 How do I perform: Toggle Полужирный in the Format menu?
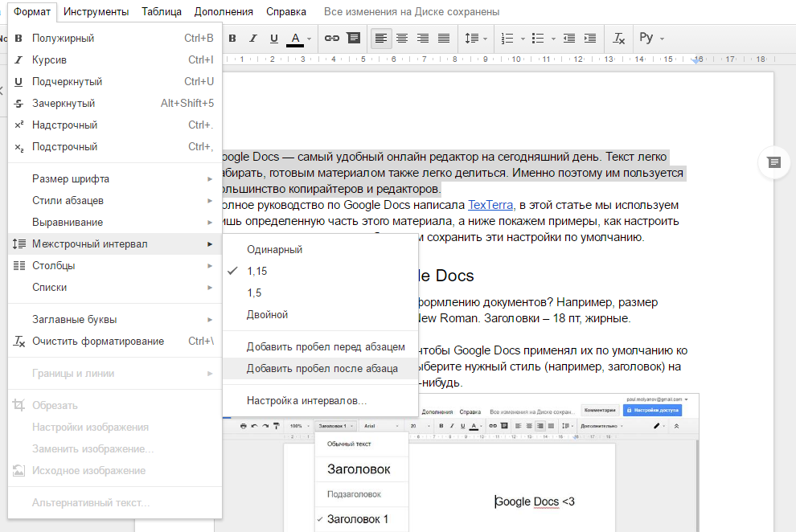(x=63, y=38)
